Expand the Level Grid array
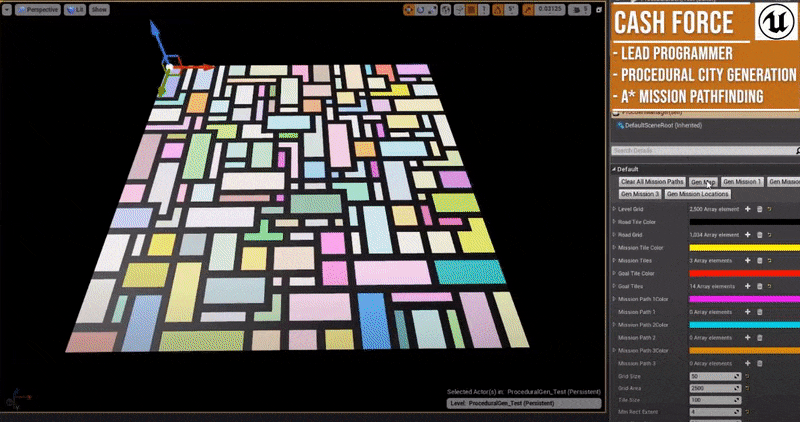Image resolution: width=800 pixels, height=422 pixels. click(x=614, y=209)
